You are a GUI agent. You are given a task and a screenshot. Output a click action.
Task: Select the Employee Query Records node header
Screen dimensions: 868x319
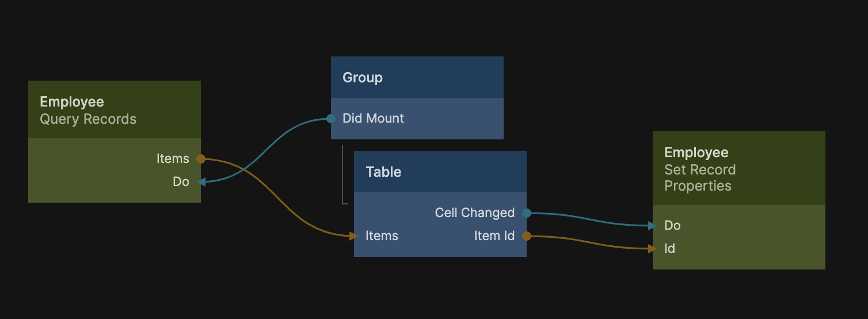(88, 110)
